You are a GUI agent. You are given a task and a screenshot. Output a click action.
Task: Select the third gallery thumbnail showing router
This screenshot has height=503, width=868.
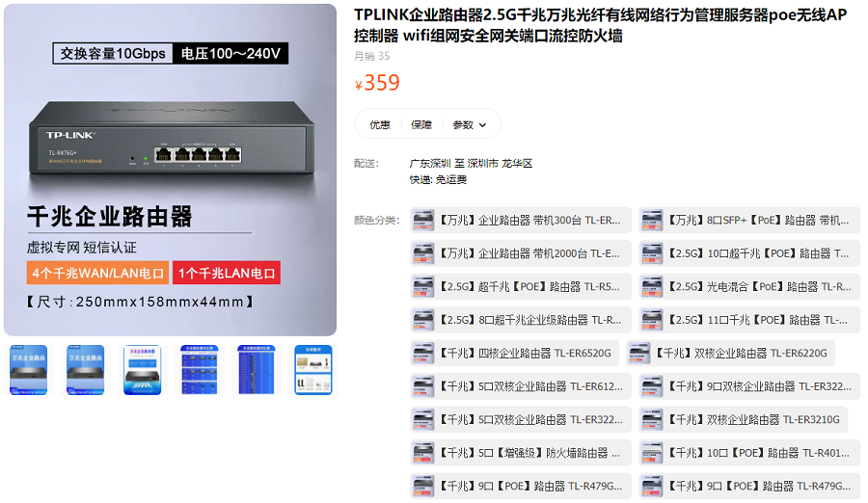[x=143, y=370]
